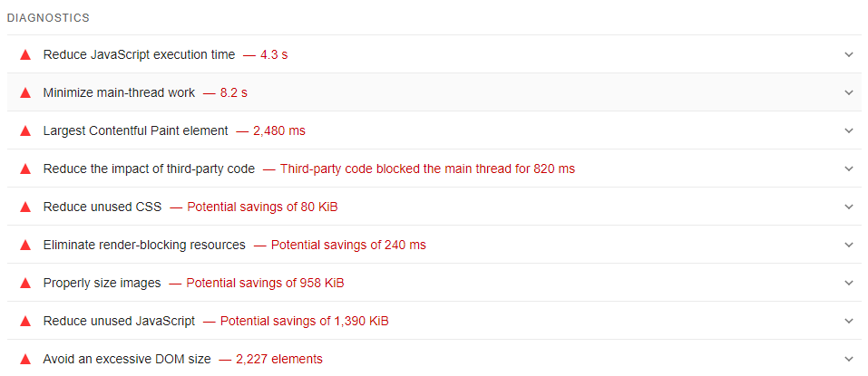
Task: Open the Properly size images audit title
Action: coord(102,283)
